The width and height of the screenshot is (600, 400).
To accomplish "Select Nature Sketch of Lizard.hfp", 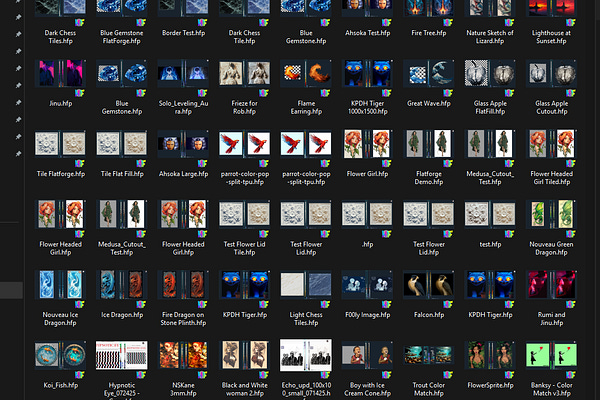I will tap(490, 22).
